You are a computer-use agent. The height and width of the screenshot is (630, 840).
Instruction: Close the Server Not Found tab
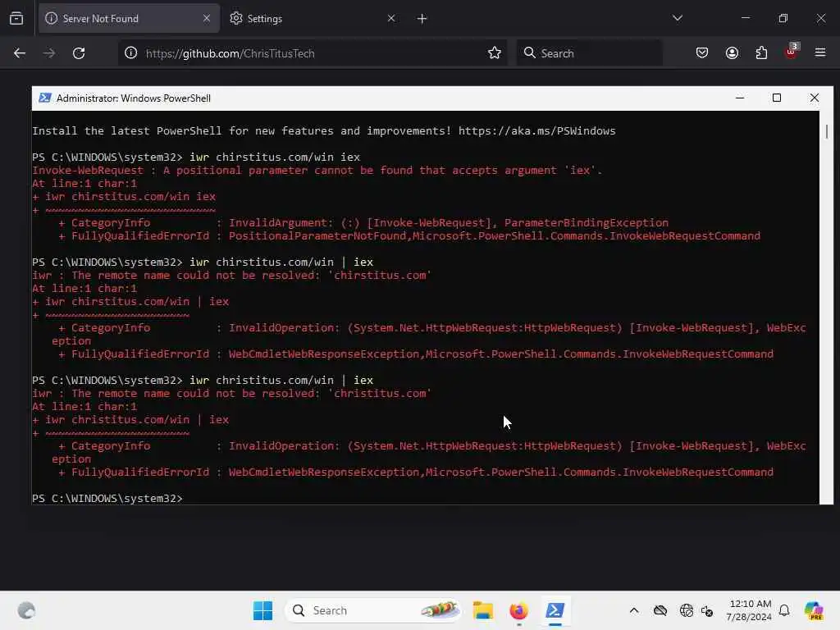click(x=207, y=19)
